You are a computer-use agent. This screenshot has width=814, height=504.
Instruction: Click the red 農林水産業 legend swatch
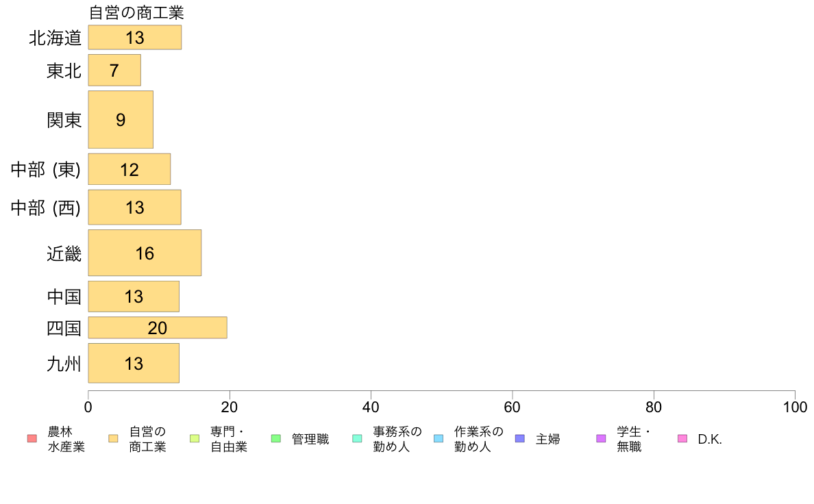[32, 438]
